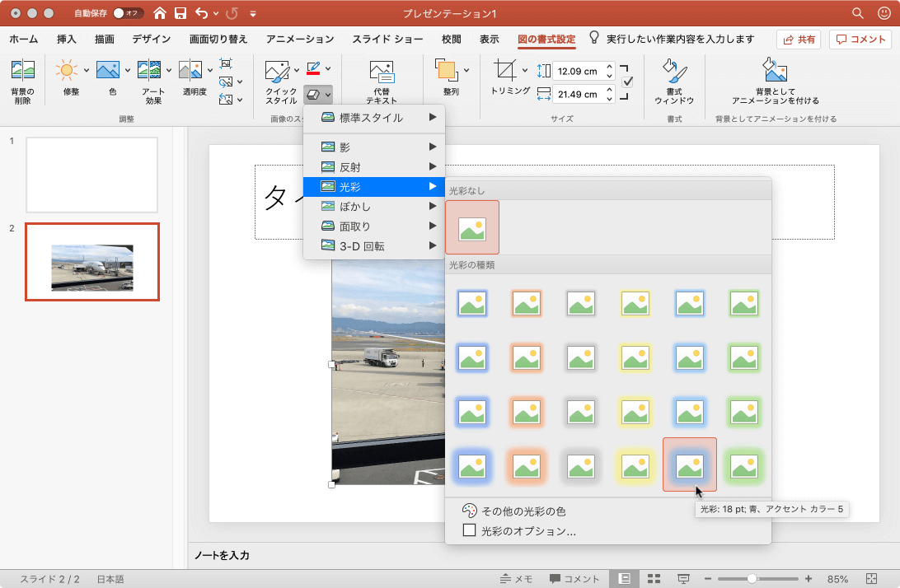Image resolution: width=900 pixels, height=588 pixels.
Task: Switch to the Insert (挿入) tab
Action: pos(67,39)
